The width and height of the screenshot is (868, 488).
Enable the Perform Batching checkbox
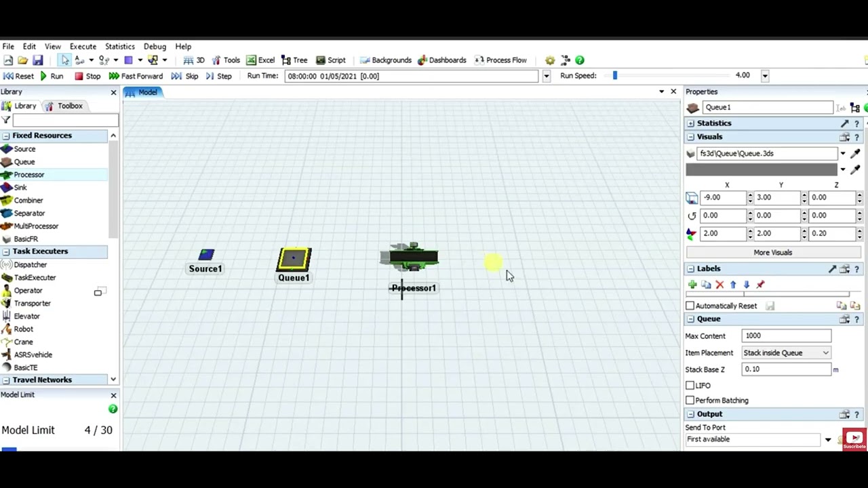click(x=690, y=401)
